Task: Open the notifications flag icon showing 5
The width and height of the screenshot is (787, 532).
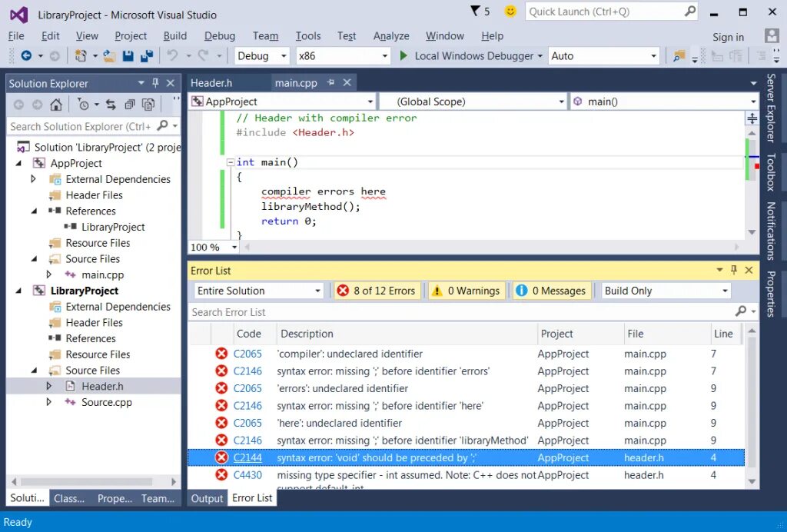Action: tap(480, 11)
